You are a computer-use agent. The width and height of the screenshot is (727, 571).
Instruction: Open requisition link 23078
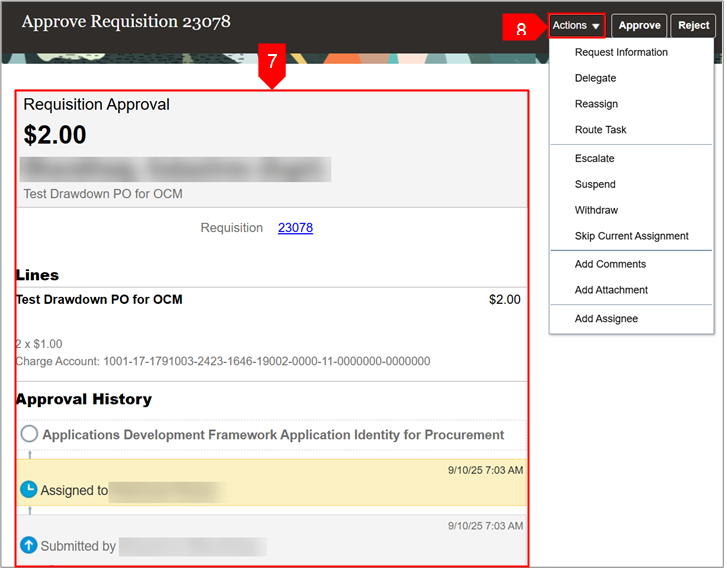pyautogui.click(x=295, y=228)
